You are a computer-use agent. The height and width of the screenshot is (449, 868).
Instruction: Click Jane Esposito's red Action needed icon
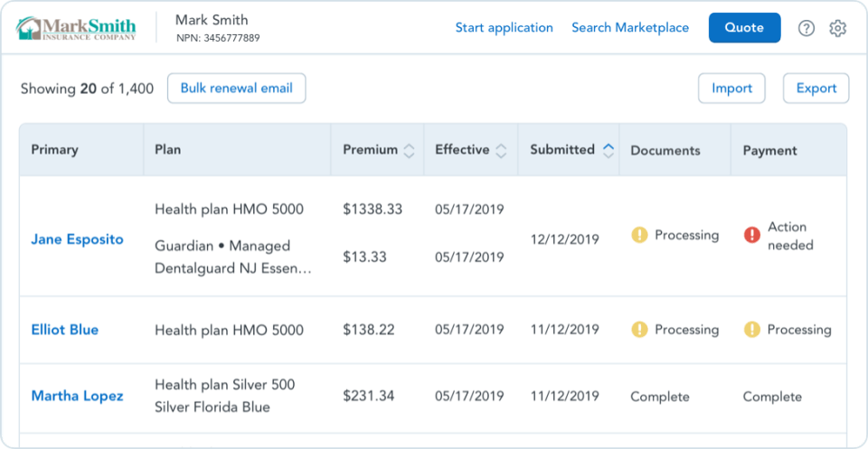coord(751,235)
